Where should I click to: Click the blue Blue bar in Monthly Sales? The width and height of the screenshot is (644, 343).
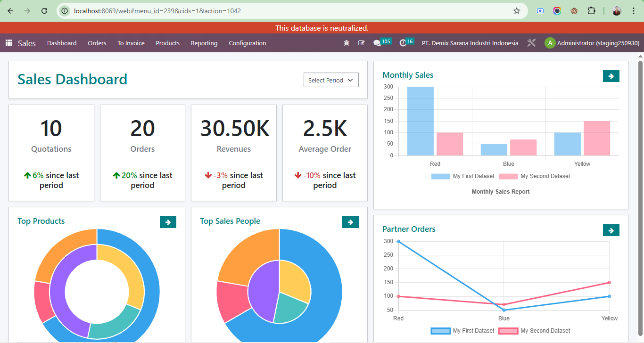[x=494, y=149]
